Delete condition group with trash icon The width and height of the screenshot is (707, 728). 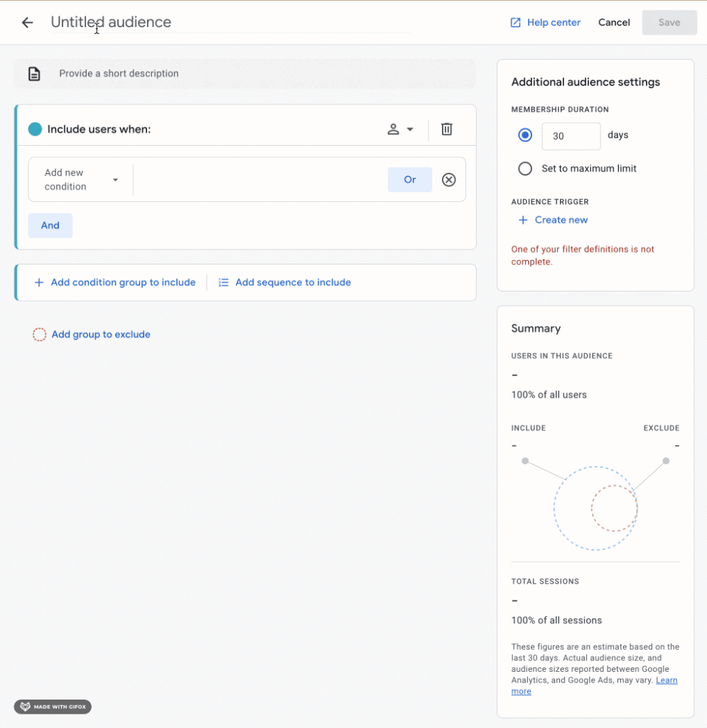tap(446, 129)
